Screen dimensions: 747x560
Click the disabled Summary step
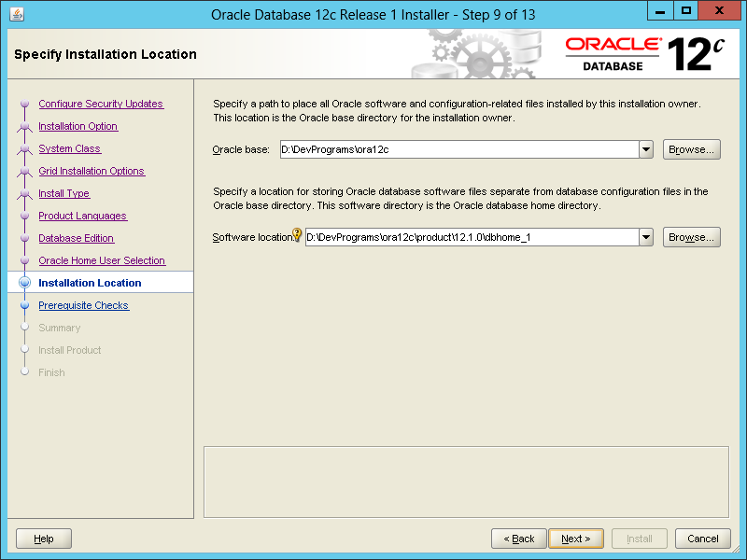pyautogui.click(x=60, y=328)
